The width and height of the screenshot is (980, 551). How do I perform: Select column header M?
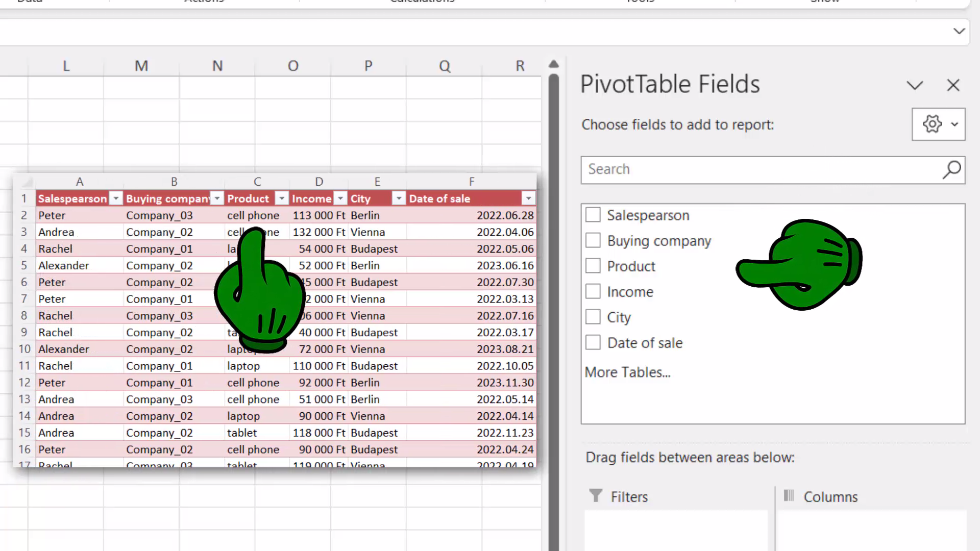click(141, 66)
